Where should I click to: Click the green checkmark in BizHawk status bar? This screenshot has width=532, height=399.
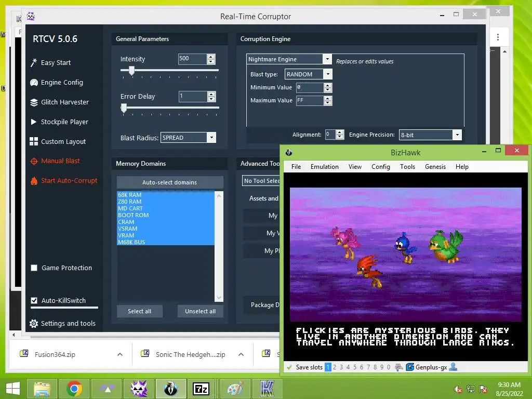pyautogui.click(x=289, y=367)
